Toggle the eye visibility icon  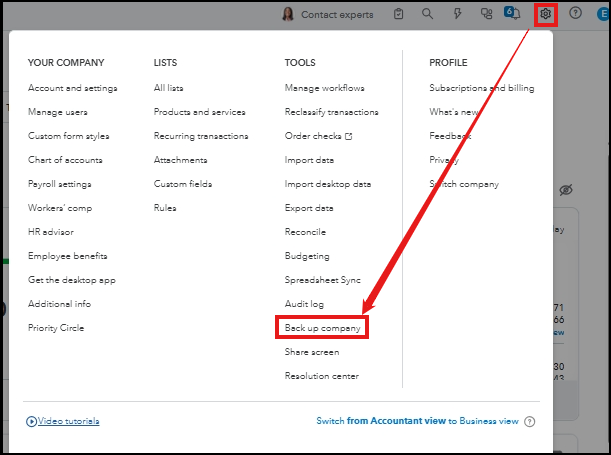pyautogui.click(x=566, y=190)
